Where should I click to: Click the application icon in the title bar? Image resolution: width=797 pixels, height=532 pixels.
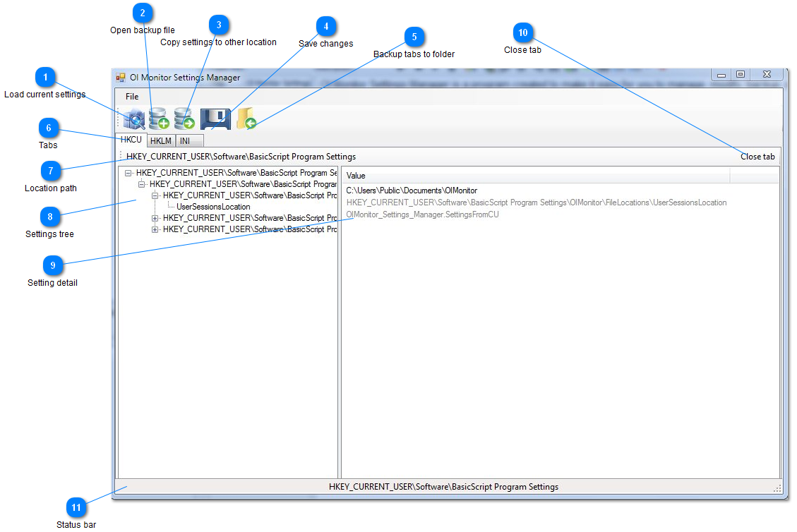(x=121, y=77)
